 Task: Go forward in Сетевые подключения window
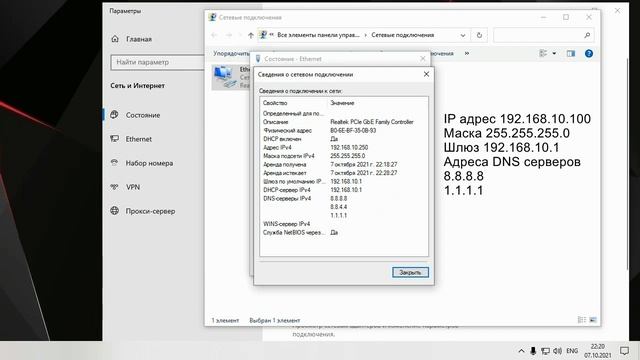[x=229, y=35]
